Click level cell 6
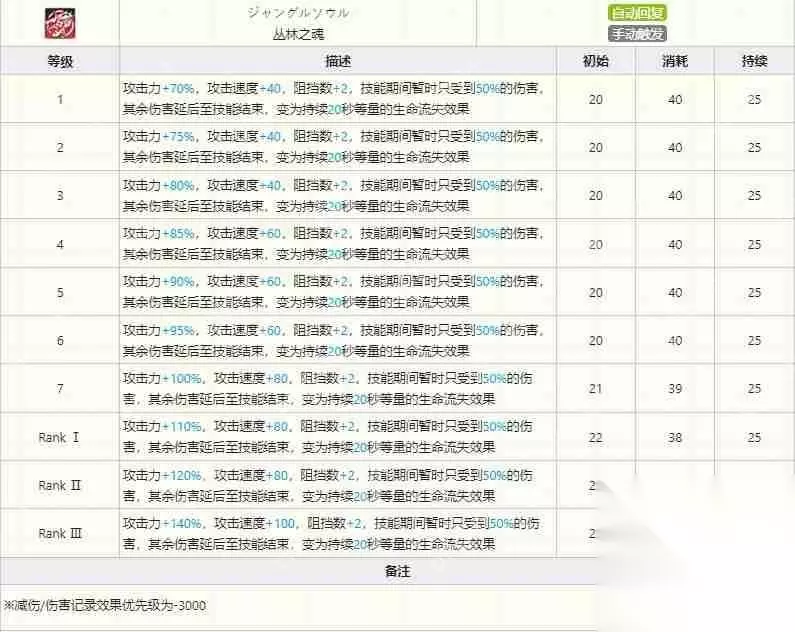This screenshot has width=795, height=632. (60, 340)
